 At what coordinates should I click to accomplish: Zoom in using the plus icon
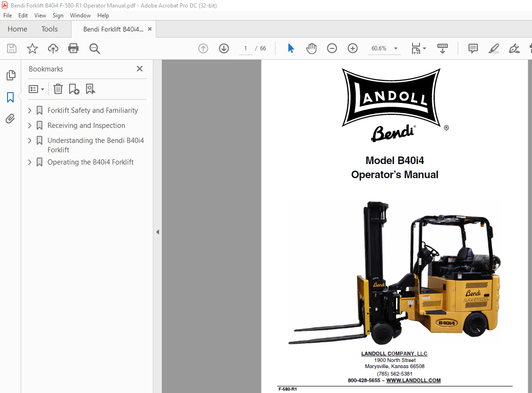[352, 48]
